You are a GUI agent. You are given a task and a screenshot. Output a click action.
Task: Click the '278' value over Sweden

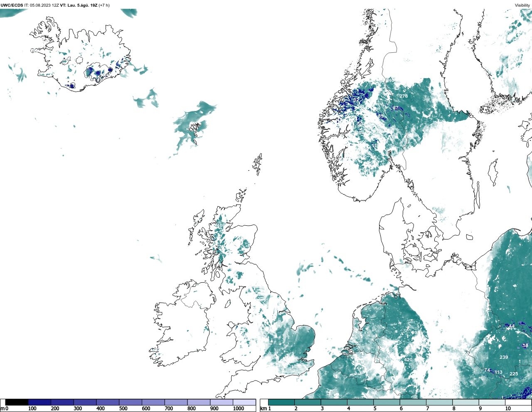click(x=404, y=96)
